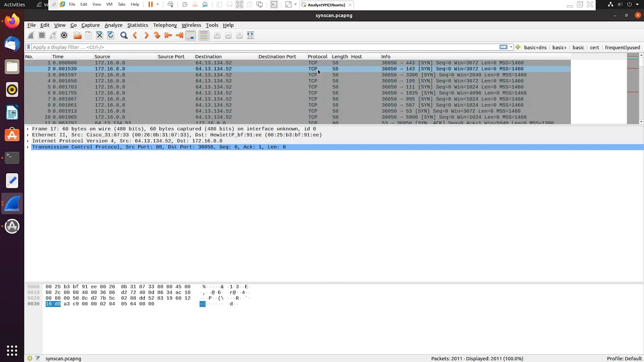
Task: Apply the basic+dns filter button
Action: click(x=535, y=47)
